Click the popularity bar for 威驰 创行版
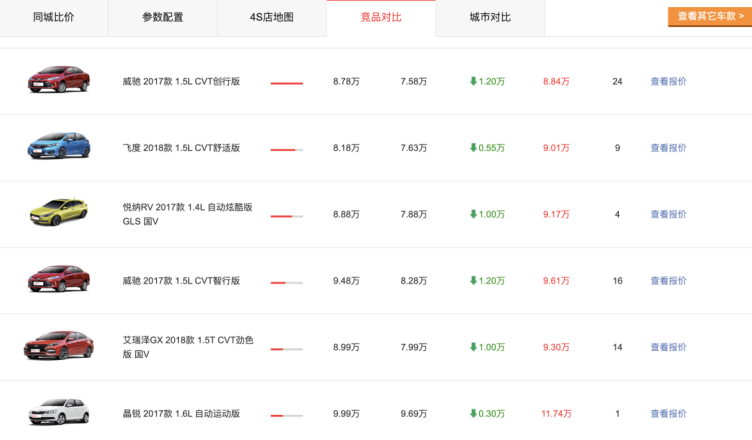This screenshot has width=752, height=440. click(287, 83)
